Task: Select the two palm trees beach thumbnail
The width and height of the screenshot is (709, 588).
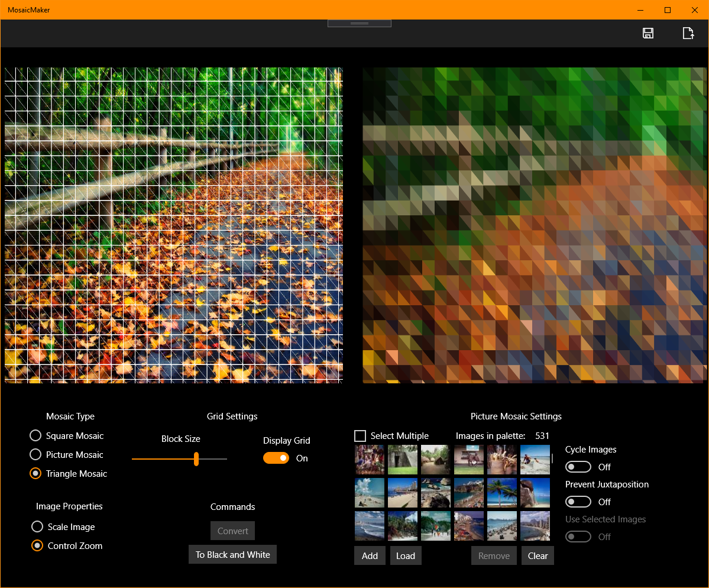Action: 502,493
